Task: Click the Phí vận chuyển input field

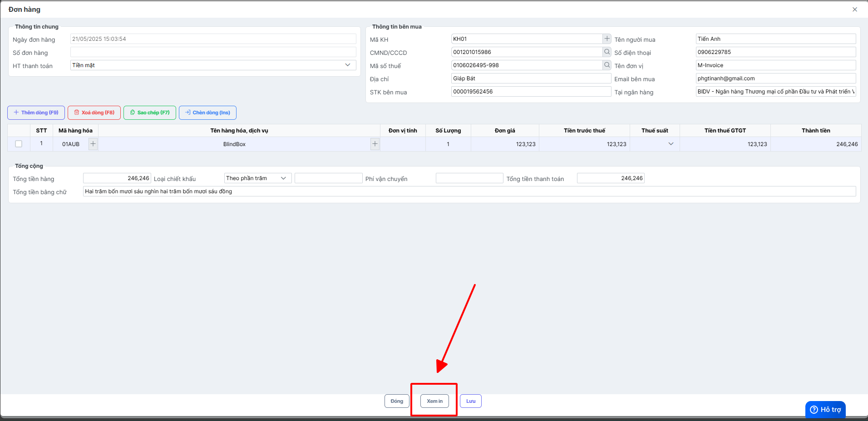Action: tap(469, 178)
